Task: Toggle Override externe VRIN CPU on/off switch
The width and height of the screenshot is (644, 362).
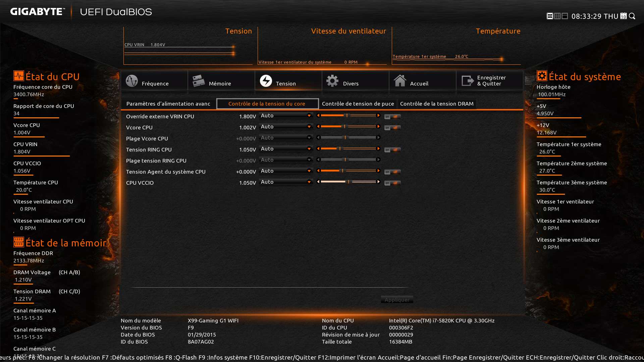Action: [392, 117]
